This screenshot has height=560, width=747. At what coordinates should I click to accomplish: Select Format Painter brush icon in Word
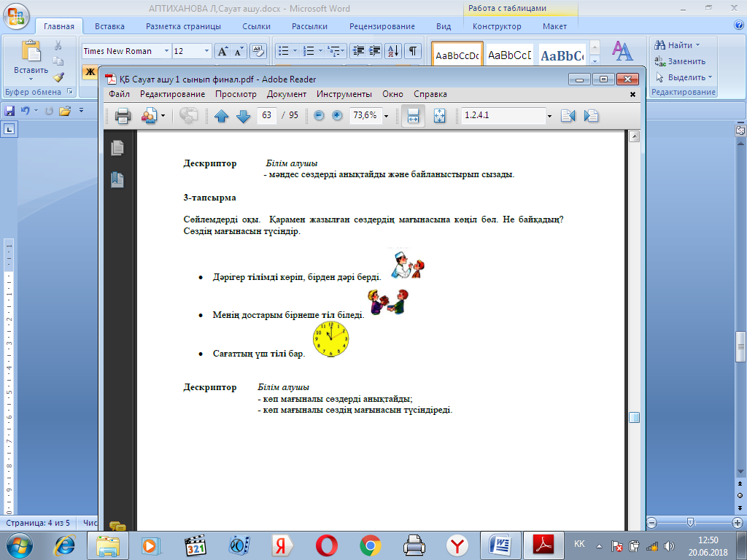(58, 77)
